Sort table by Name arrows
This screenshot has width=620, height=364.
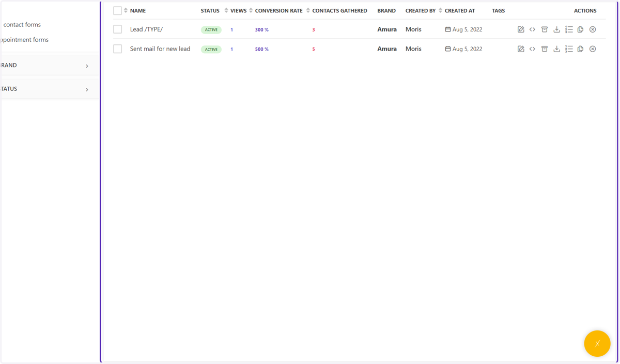pos(126,10)
